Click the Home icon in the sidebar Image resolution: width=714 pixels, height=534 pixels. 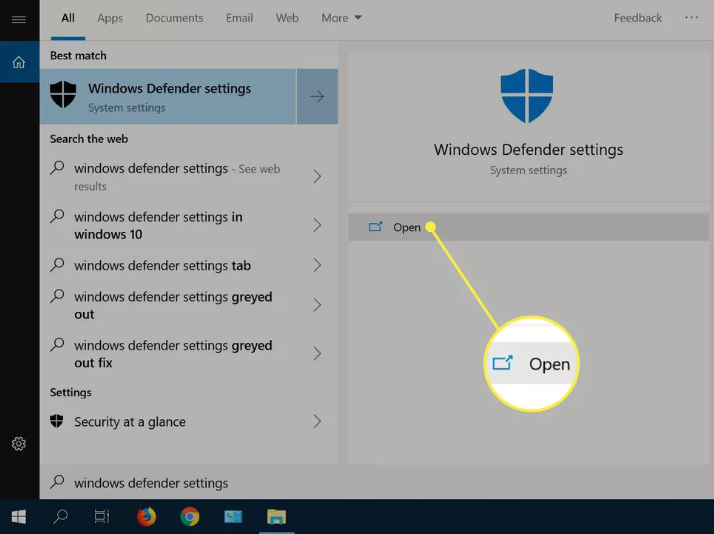19,62
